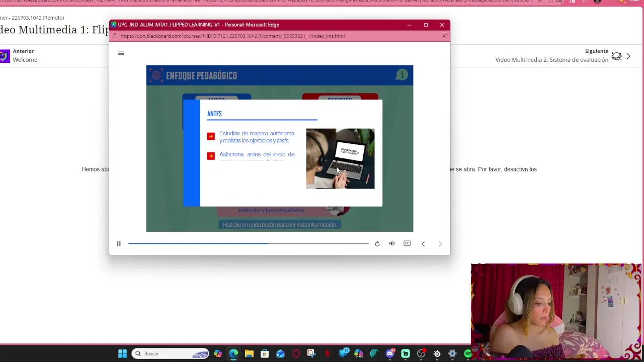Go to the previous slide arrow
Viewport: 644px width, 362px height.
click(x=423, y=244)
